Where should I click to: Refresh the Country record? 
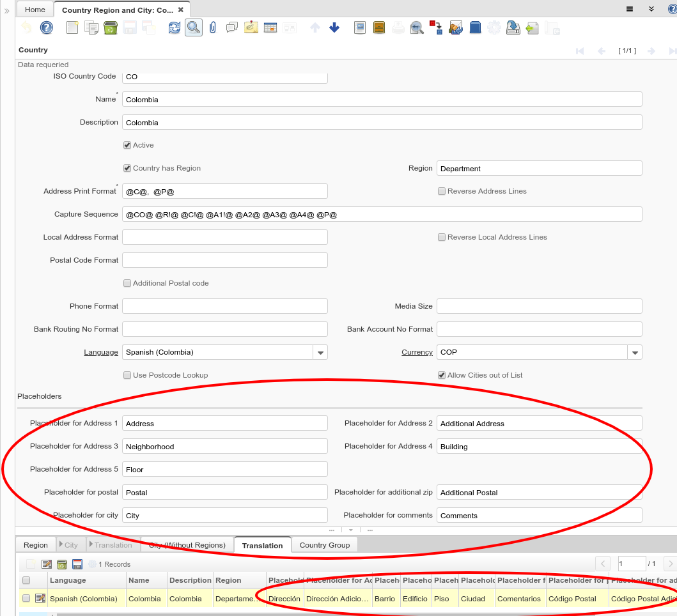[174, 27]
